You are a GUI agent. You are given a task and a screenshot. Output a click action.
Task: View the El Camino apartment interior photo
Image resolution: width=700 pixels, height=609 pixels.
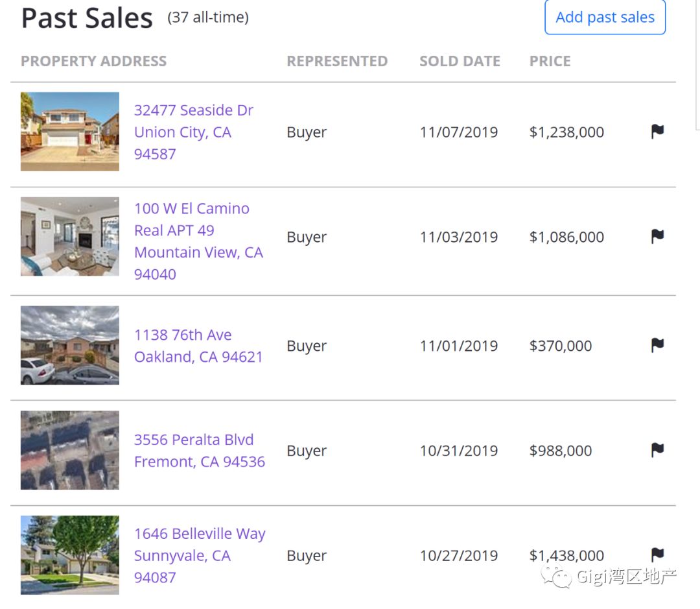pos(70,237)
